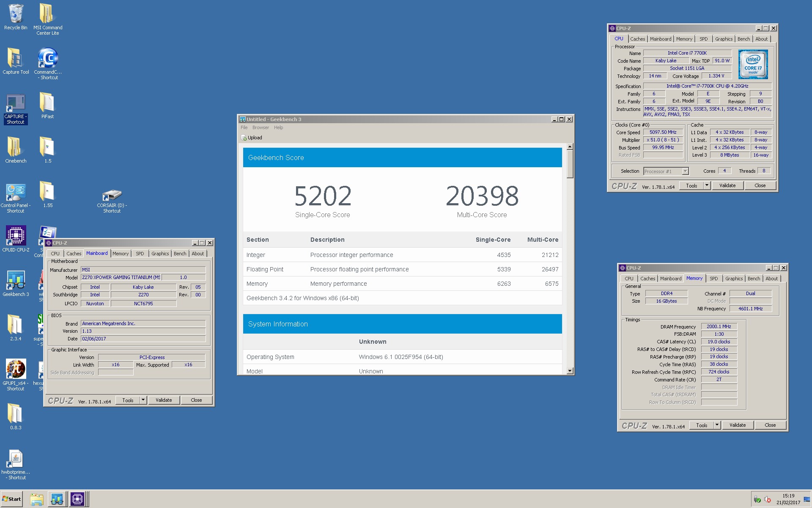Switch to CPU-Z taskbar button
The height and width of the screenshot is (508, 812).
coord(78,500)
